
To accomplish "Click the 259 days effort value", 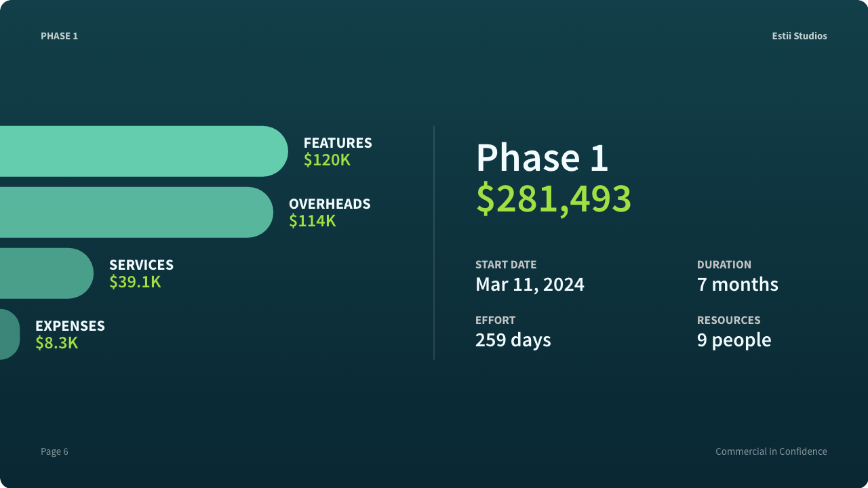I will click(x=513, y=340).
